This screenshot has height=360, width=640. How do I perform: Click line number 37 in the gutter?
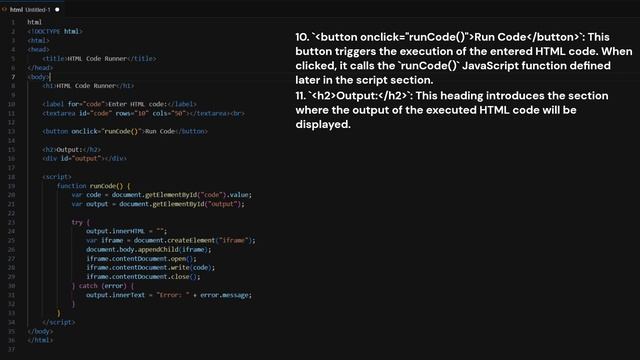[x=11, y=349]
